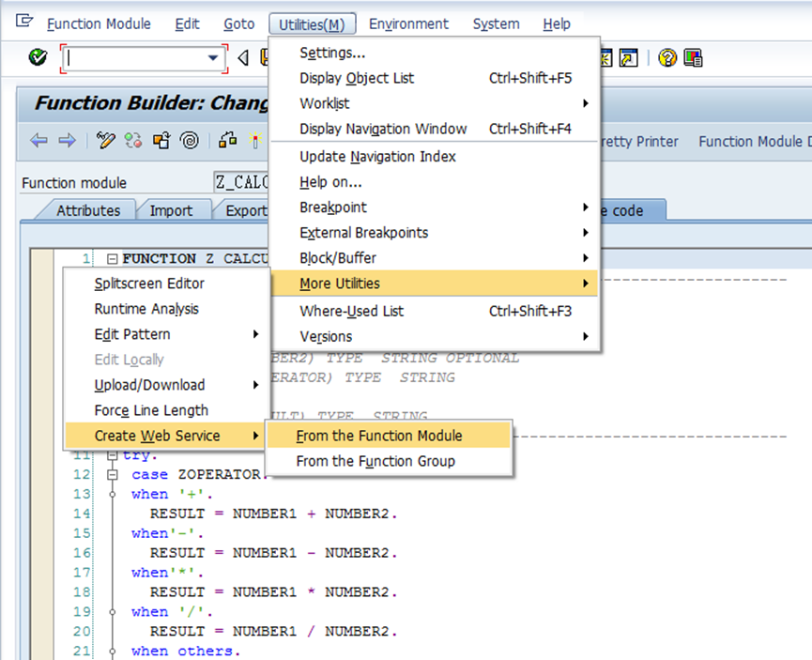Click line 16 RESULT = NUMBER1 - NUMBER2
Image resolution: width=812 pixels, height=660 pixels.
click(x=273, y=553)
